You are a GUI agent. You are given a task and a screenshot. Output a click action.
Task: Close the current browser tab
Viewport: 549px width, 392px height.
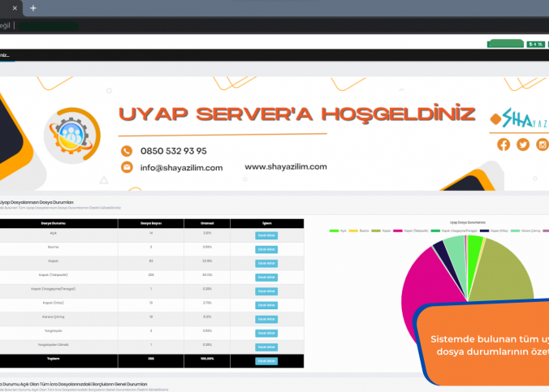tap(15, 8)
